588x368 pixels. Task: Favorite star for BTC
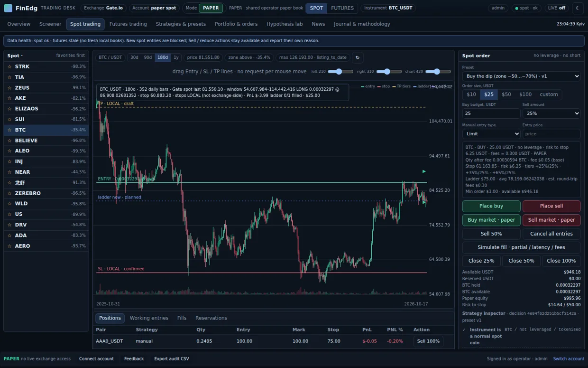pyautogui.click(x=9, y=130)
